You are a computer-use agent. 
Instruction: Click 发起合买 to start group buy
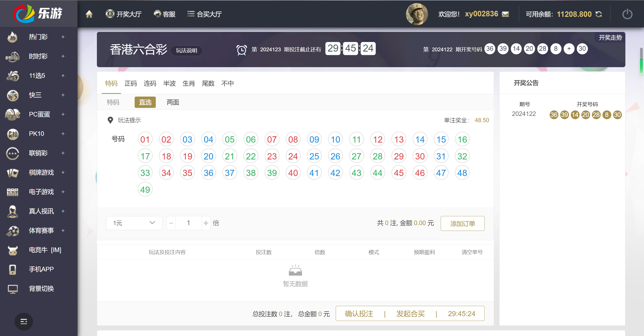(410, 314)
